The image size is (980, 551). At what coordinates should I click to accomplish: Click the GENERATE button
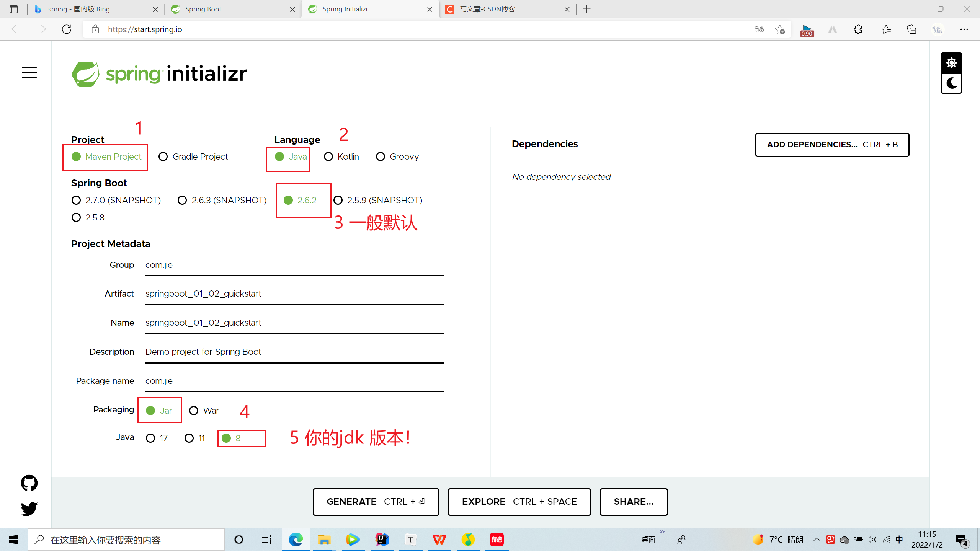coord(376,502)
